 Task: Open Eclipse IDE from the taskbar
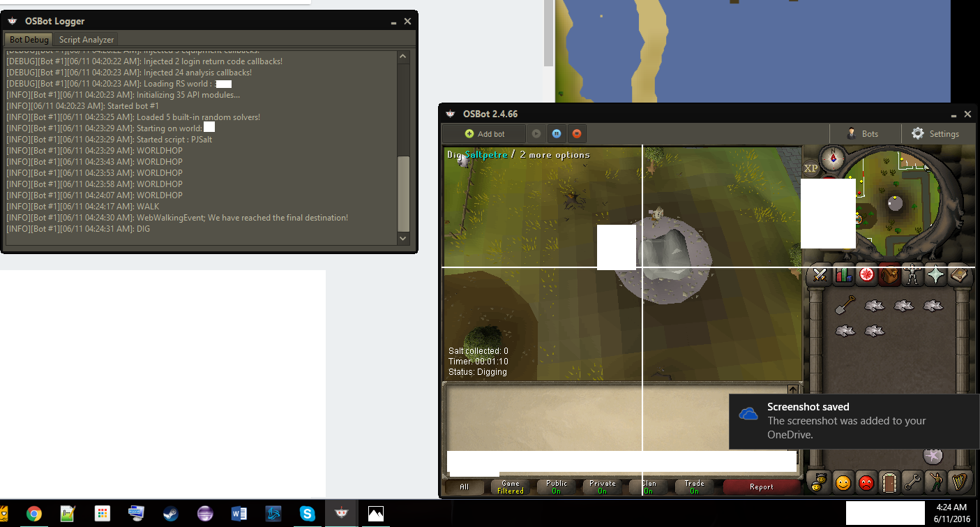coord(204,514)
